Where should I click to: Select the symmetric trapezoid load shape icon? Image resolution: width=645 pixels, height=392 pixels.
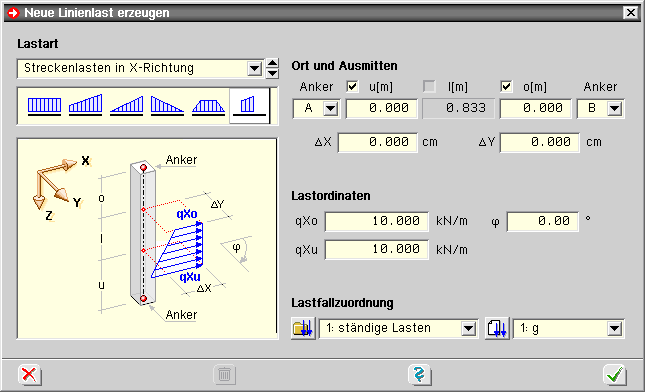[209, 106]
